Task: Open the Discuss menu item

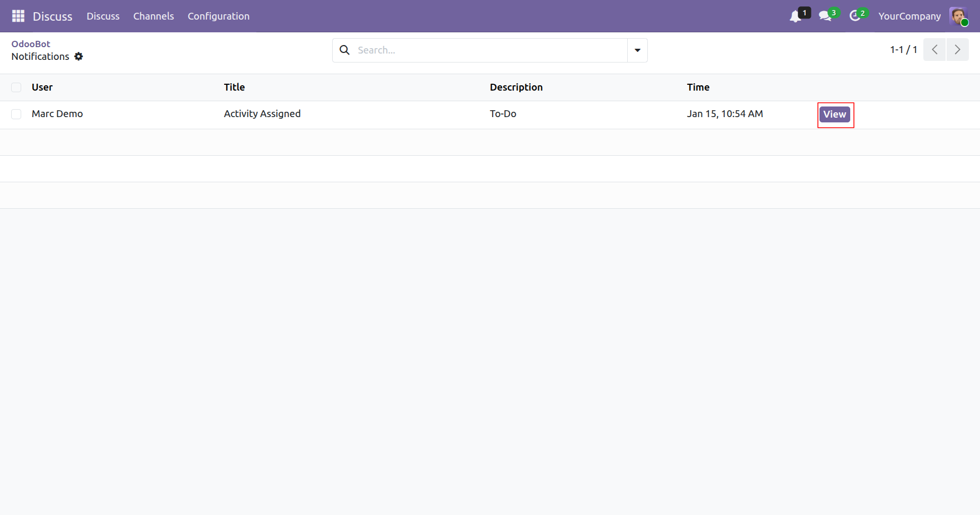Action: pyautogui.click(x=103, y=16)
